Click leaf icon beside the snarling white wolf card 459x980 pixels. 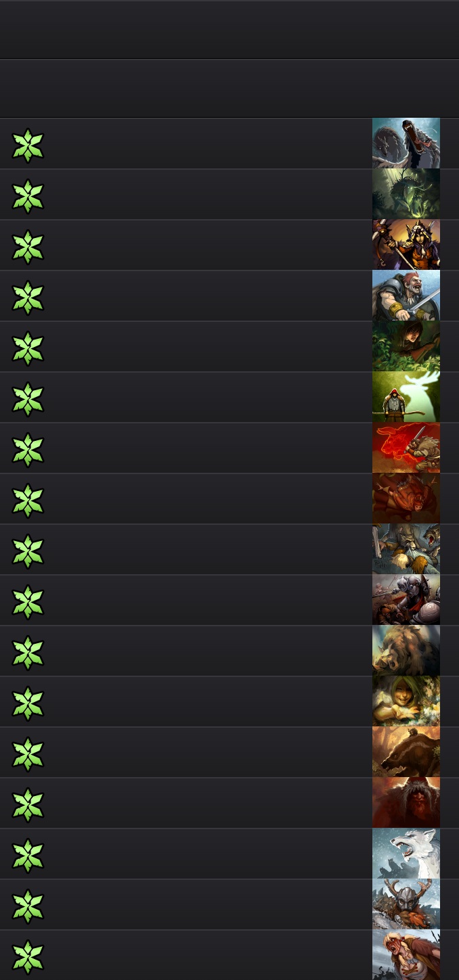pos(28,856)
